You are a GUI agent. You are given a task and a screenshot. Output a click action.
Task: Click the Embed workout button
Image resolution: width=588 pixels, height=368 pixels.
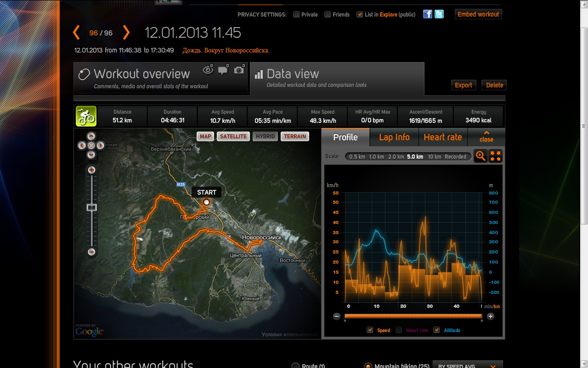click(478, 14)
